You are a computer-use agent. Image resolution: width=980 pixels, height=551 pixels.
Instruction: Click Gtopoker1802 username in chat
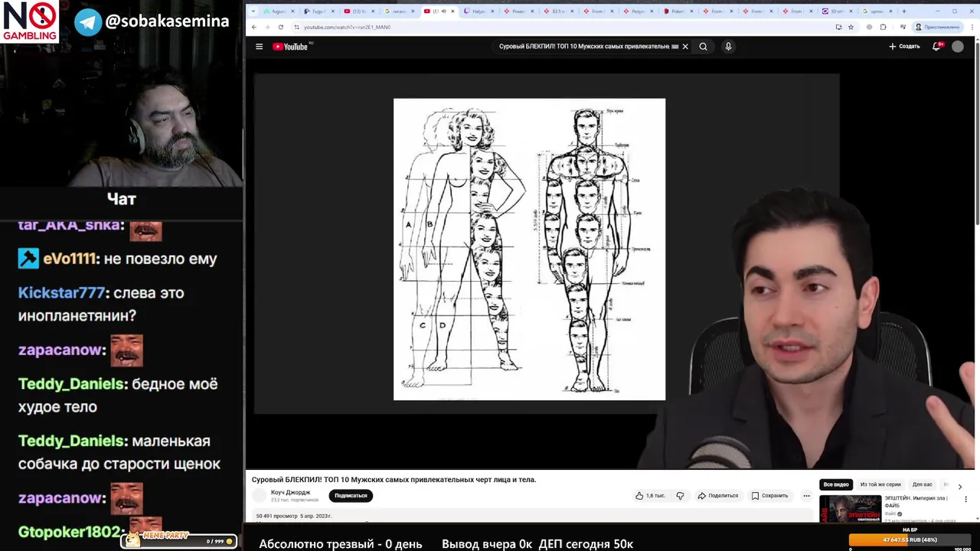[x=69, y=532]
